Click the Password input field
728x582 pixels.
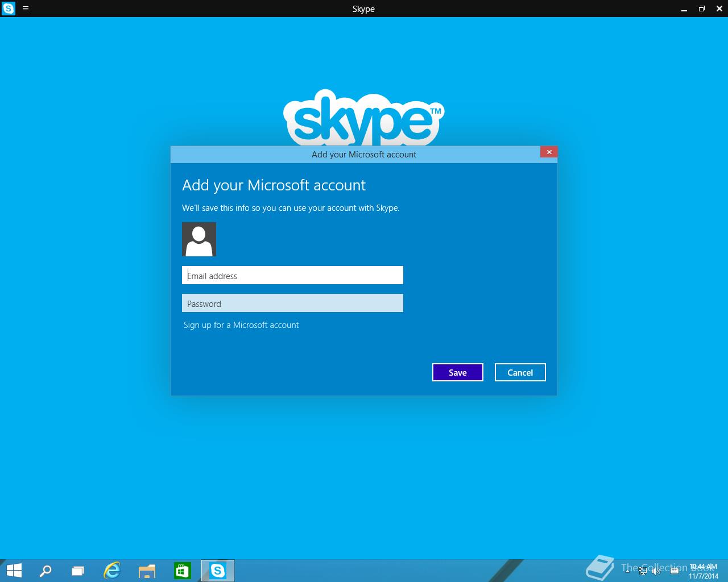coord(292,303)
